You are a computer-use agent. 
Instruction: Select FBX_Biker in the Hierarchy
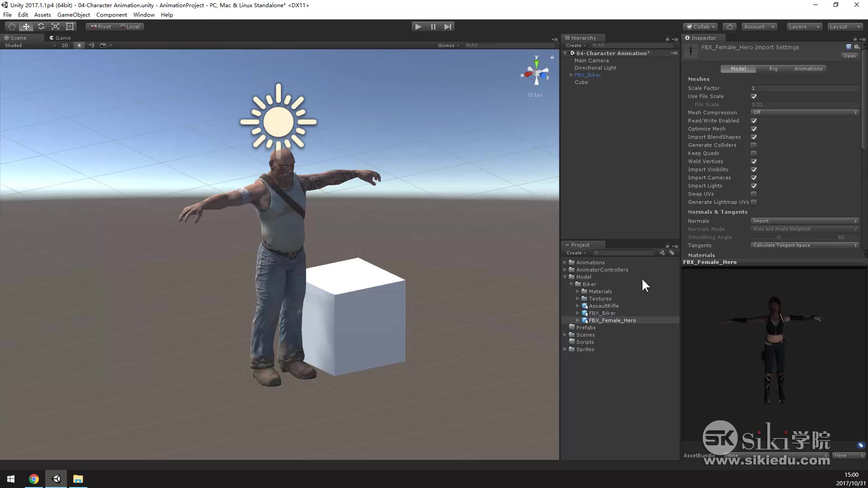[588, 75]
